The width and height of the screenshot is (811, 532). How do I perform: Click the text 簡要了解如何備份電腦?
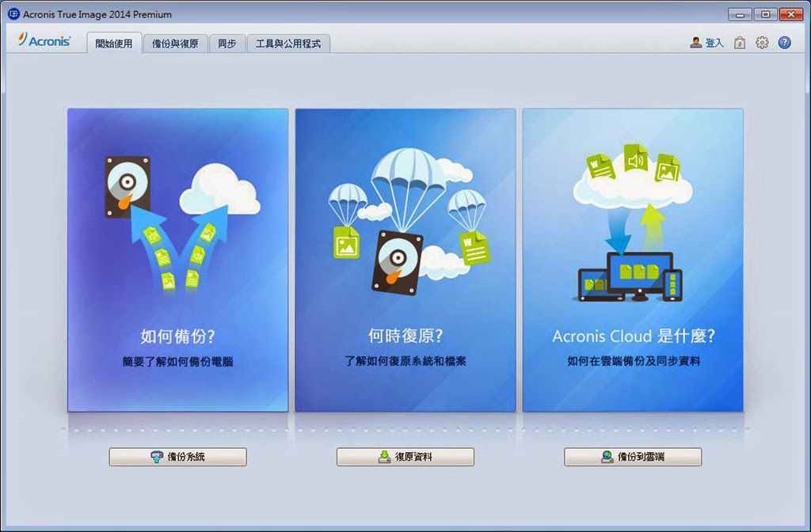178,361
